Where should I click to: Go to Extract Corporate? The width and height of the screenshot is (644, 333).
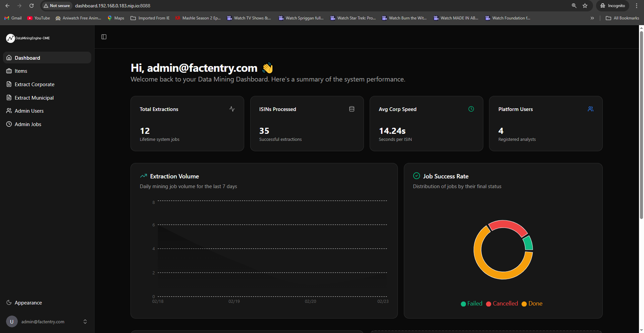[47, 85]
